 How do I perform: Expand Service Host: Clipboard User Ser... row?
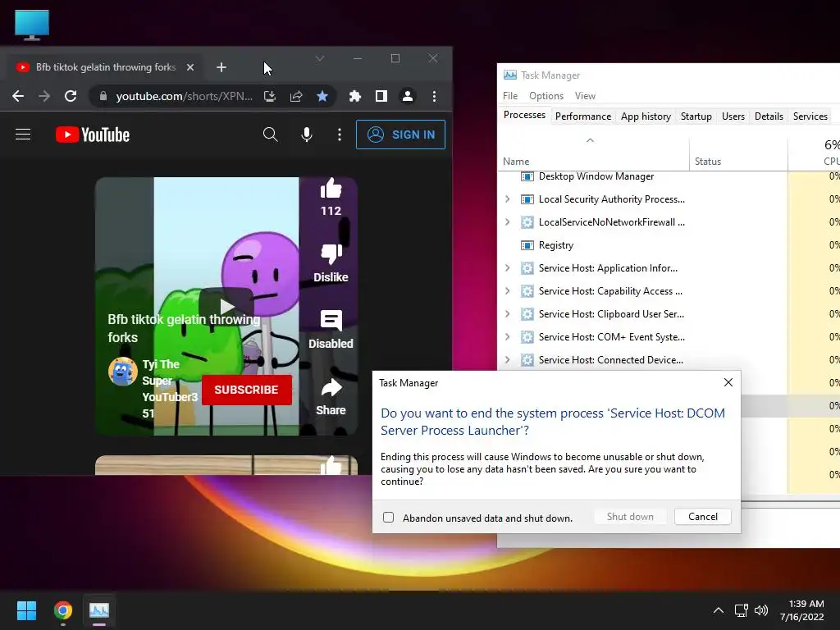tap(507, 314)
